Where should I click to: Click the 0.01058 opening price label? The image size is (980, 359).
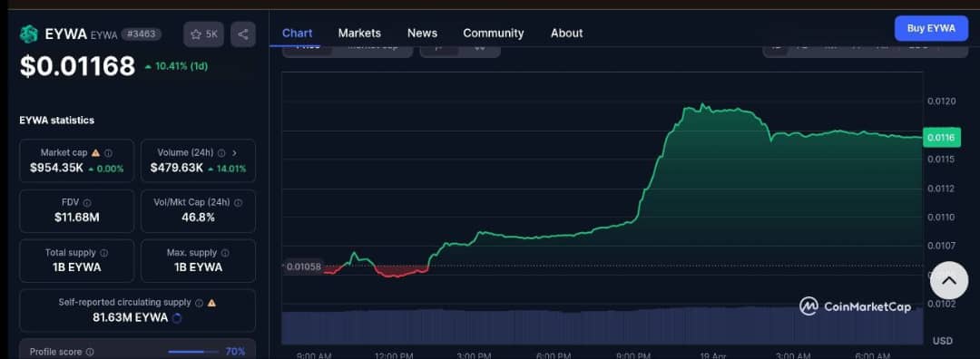(x=303, y=267)
